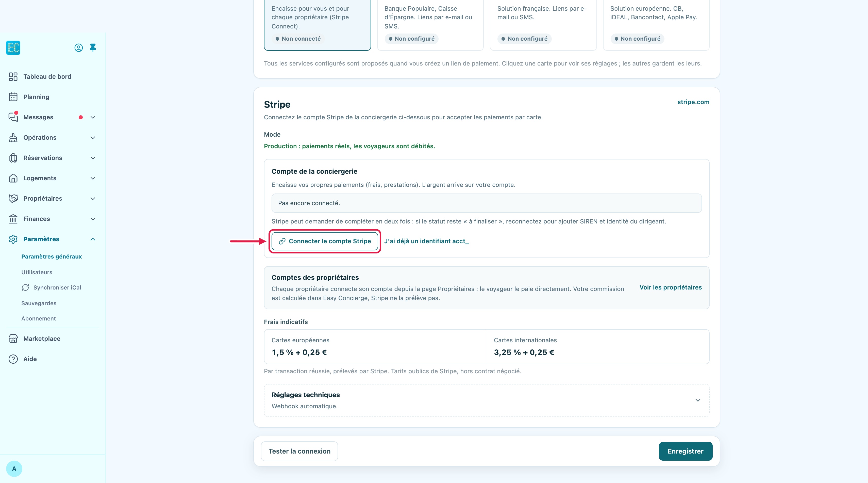Click the Synchroniser iCal refresh icon
This screenshot has width=868, height=483.
click(25, 287)
